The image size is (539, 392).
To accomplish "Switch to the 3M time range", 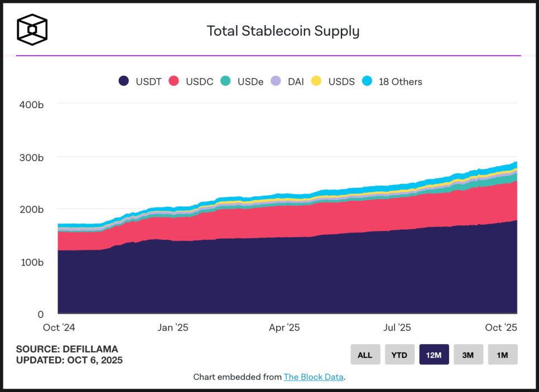I will (x=468, y=355).
